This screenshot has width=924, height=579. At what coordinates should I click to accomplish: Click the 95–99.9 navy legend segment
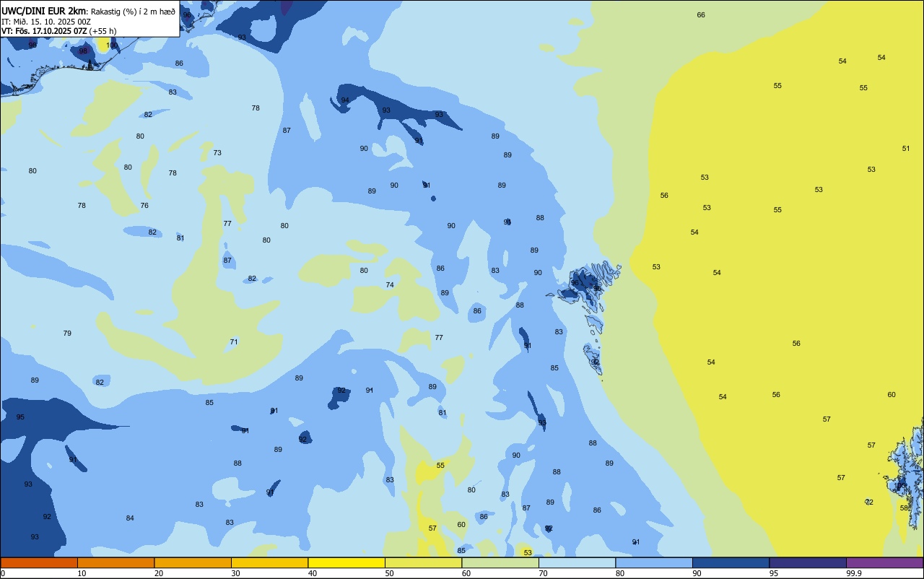tap(808, 562)
